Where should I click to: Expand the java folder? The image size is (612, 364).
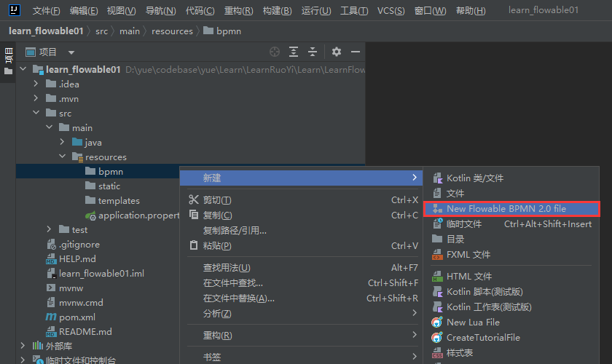[x=62, y=142]
